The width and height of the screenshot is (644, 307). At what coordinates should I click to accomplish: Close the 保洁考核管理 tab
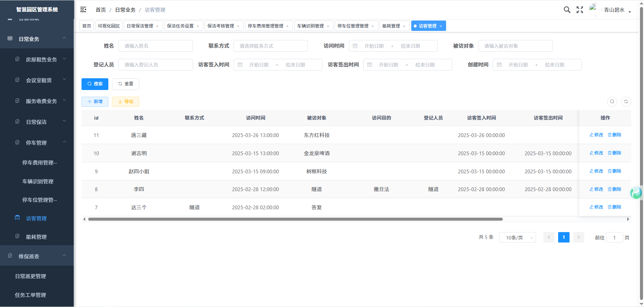[x=238, y=26]
